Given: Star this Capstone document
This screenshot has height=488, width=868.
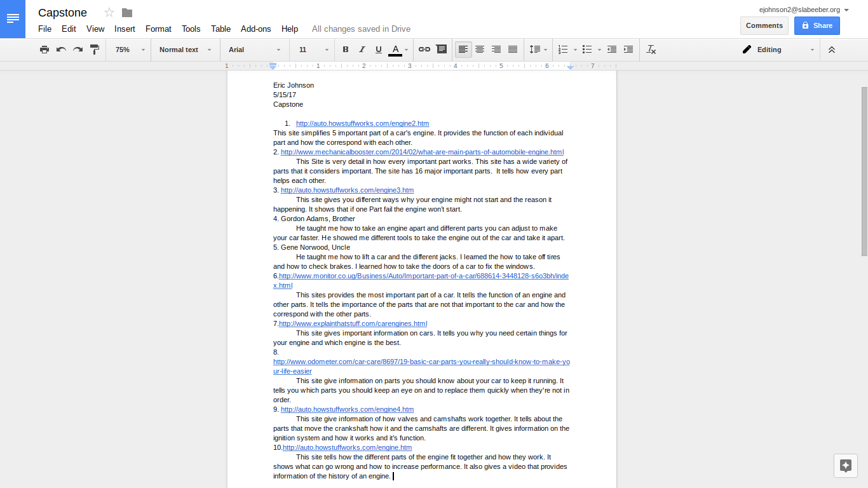Looking at the screenshot, I should point(109,13).
